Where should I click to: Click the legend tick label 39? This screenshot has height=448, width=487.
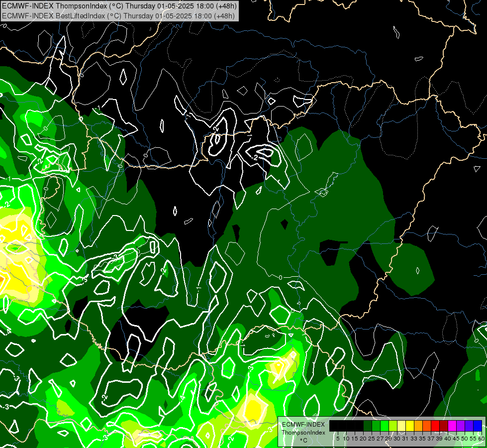click(439, 439)
